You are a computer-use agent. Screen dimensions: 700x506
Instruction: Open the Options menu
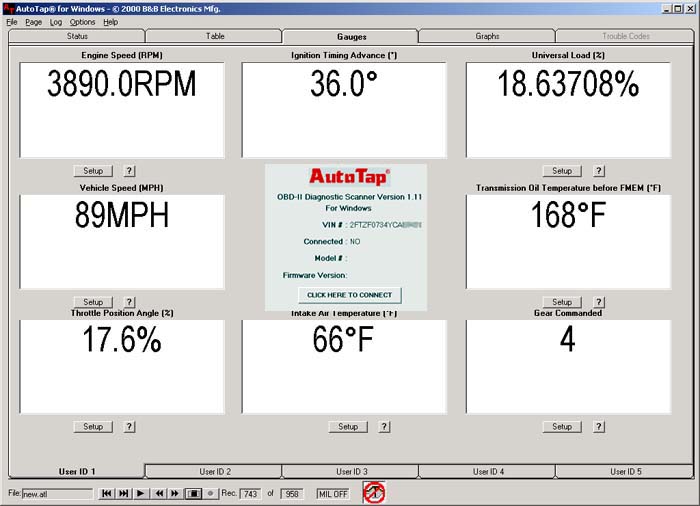tap(82, 21)
